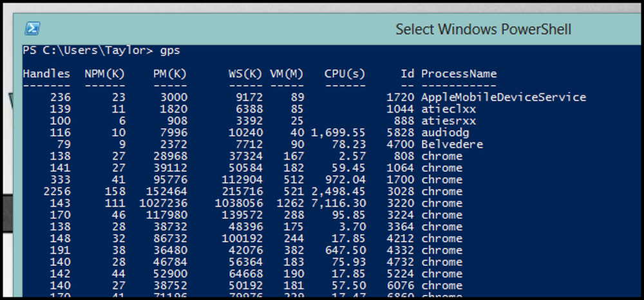The width and height of the screenshot is (644, 300).
Task: Click PM value 7996 for audiodg
Action: click(x=173, y=133)
